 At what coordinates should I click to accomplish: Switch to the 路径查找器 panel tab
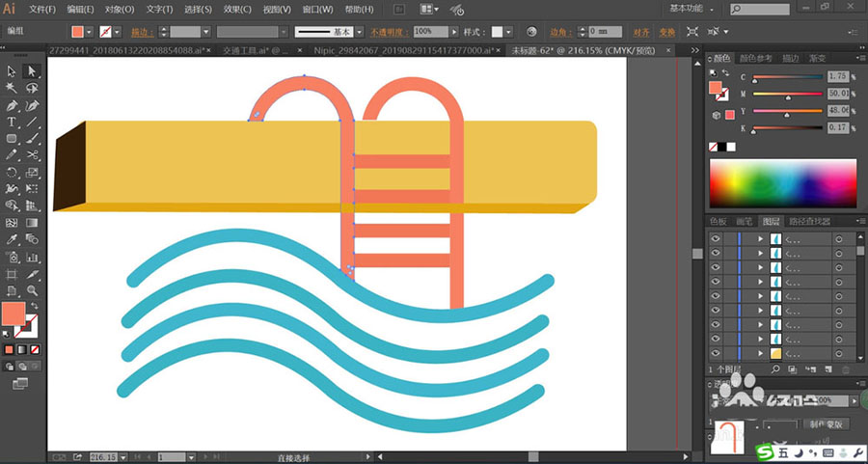click(810, 222)
